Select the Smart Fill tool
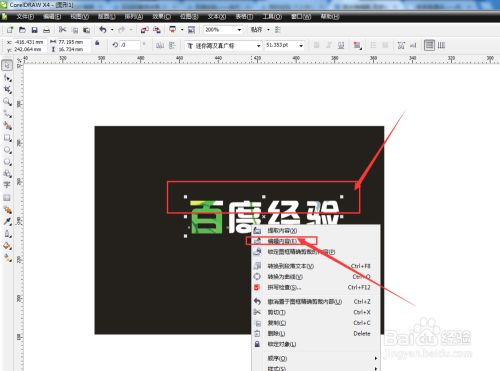The width and height of the screenshot is (500, 371). [x=7, y=126]
